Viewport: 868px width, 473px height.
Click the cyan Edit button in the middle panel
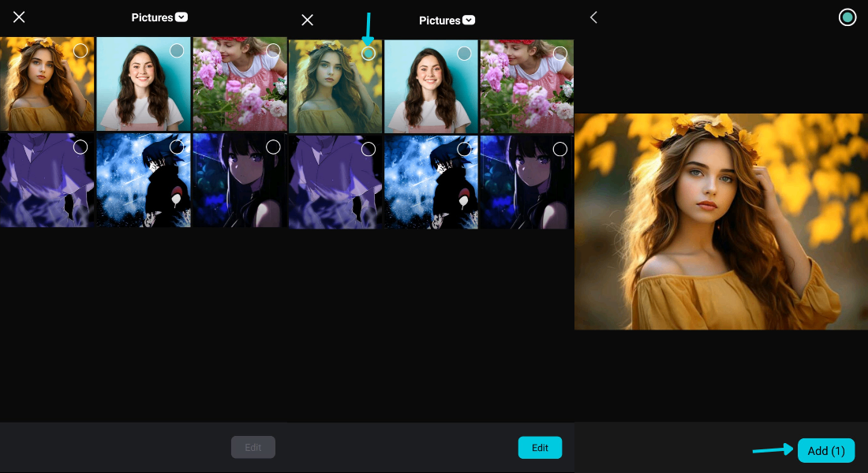tap(540, 448)
